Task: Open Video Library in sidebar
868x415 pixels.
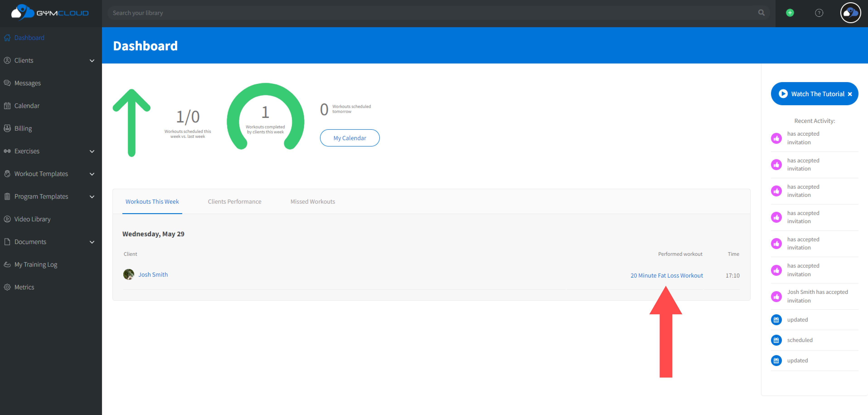Action: (32, 219)
